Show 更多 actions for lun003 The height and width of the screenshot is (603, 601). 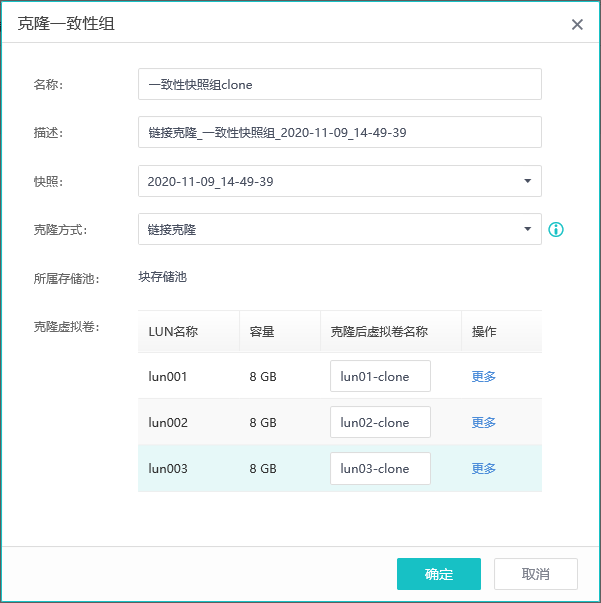point(484,468)
